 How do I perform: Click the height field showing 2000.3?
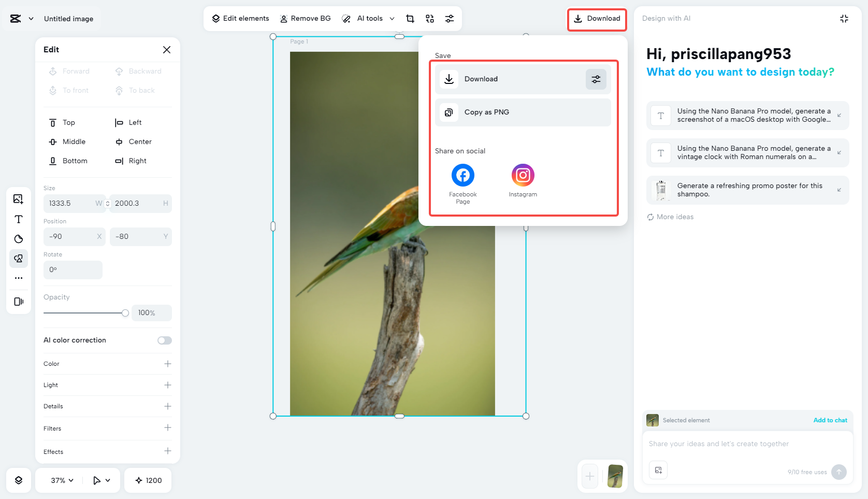[141, 204]
